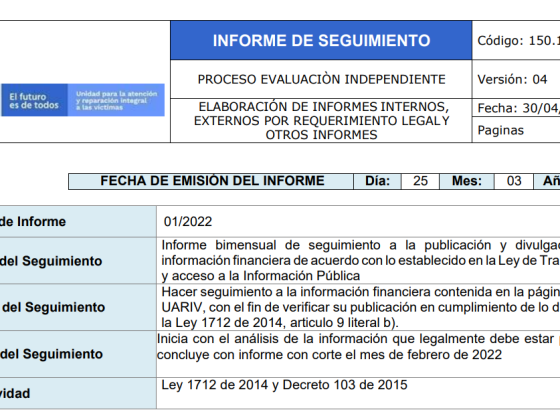
Task: Select 'la Ley 1712 de 2014, articulo 9' line
Action: click(x=280, y=323)
